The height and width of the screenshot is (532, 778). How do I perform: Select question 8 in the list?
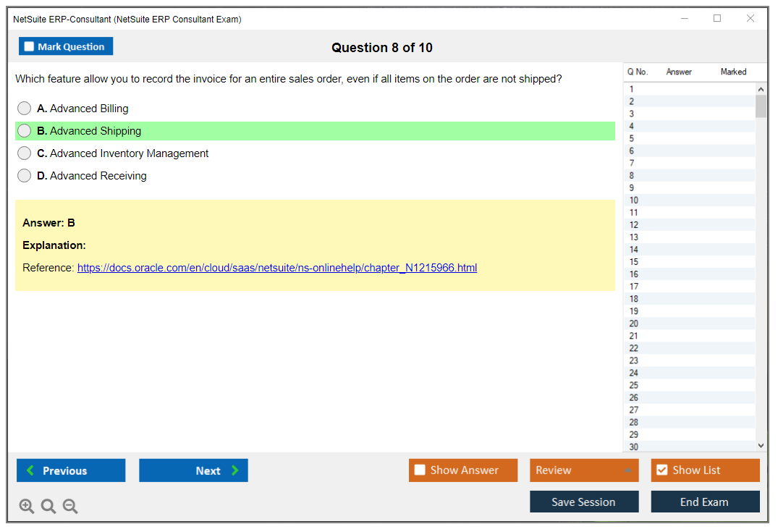689,175
